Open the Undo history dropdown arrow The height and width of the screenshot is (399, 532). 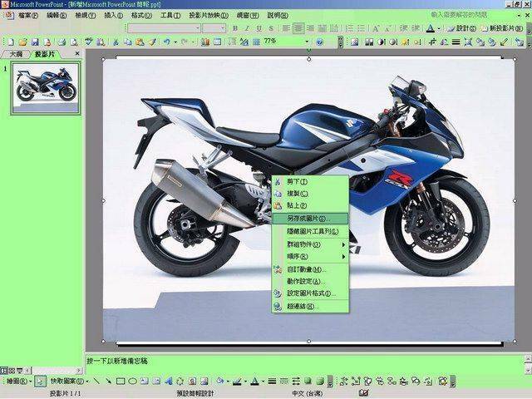[175, 42]
